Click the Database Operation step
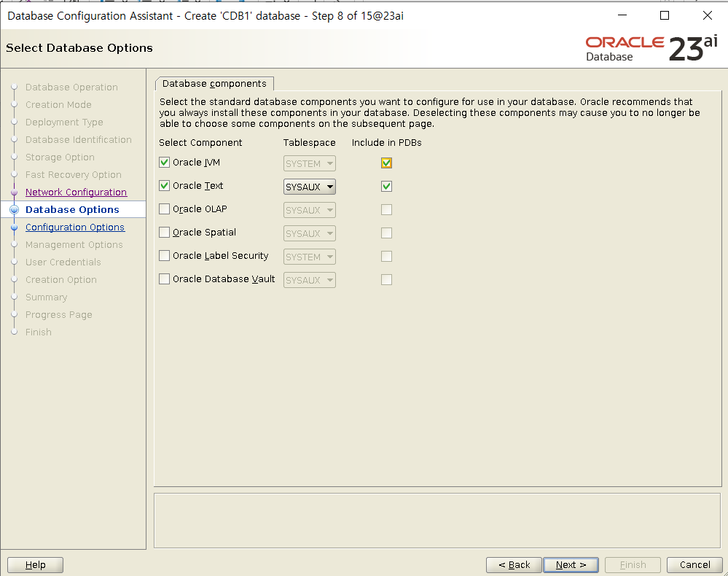The height and width of the screenshot is (576, 728). (x=71, y=87)
